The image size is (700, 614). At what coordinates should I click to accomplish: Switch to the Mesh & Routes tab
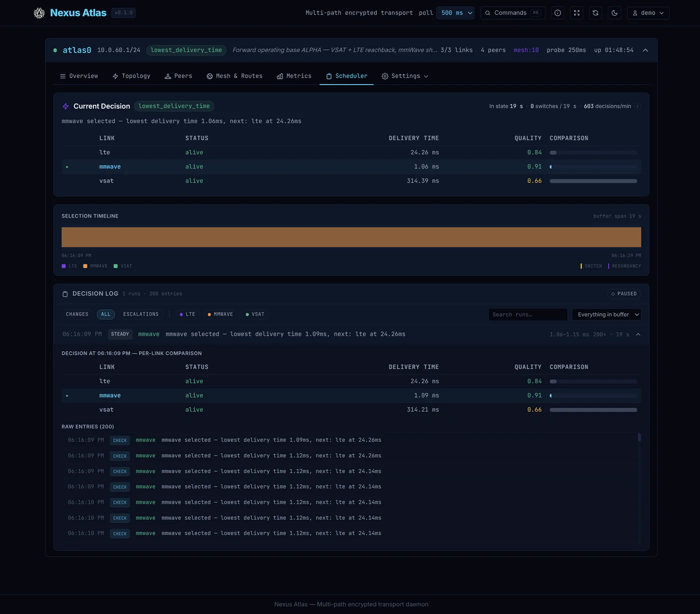point(234,76)
